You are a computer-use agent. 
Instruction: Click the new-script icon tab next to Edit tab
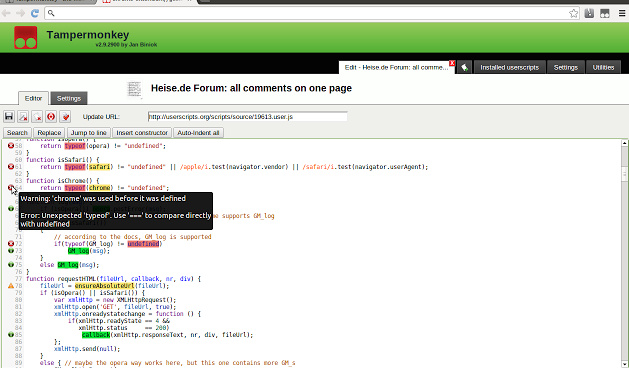tap(464, 67)
